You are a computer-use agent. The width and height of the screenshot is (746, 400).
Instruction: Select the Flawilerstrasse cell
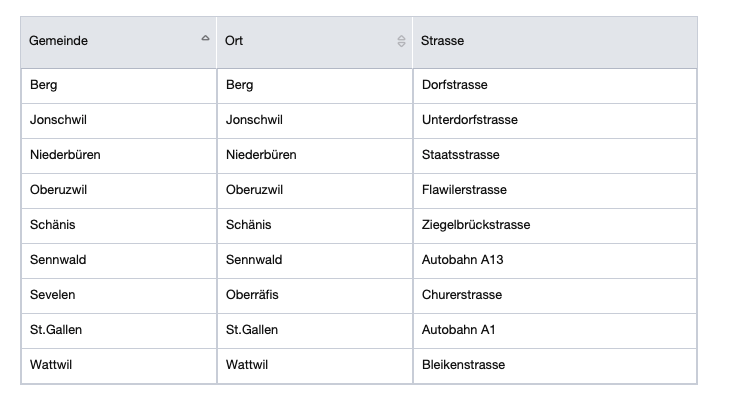coord(464,190)
